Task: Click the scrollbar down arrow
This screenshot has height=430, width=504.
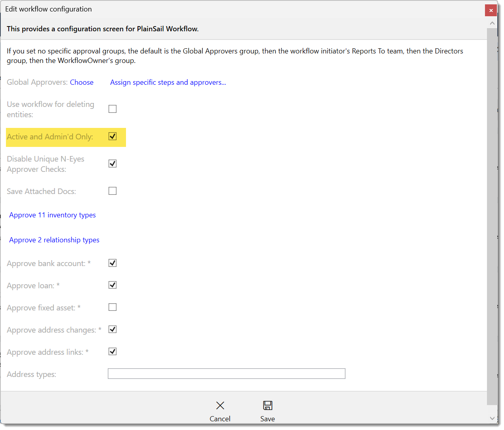Action: [x=492, y=418]
